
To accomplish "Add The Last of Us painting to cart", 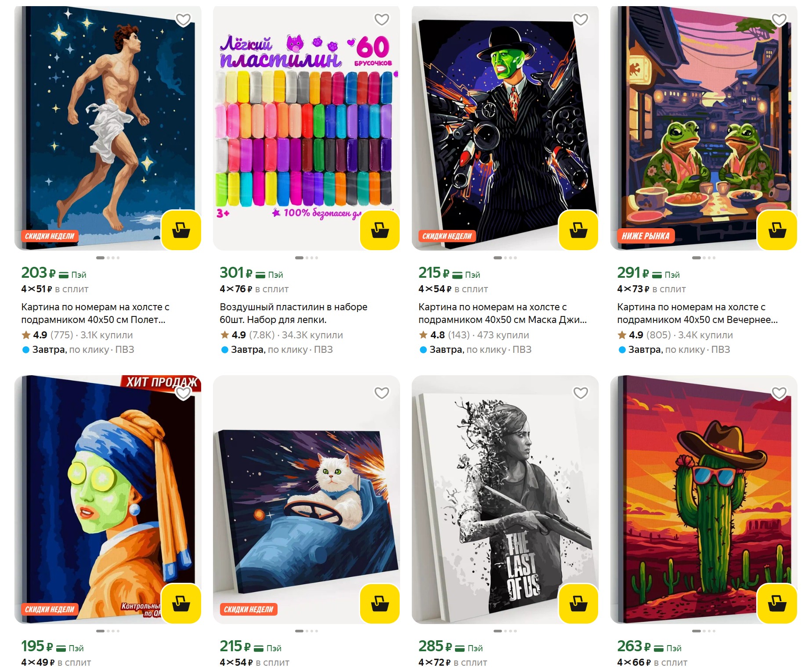I will click(x=578, y=603).
